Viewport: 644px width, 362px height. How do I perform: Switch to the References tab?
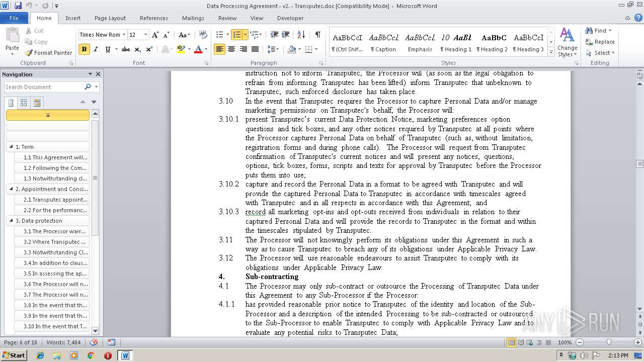point(154,18)
